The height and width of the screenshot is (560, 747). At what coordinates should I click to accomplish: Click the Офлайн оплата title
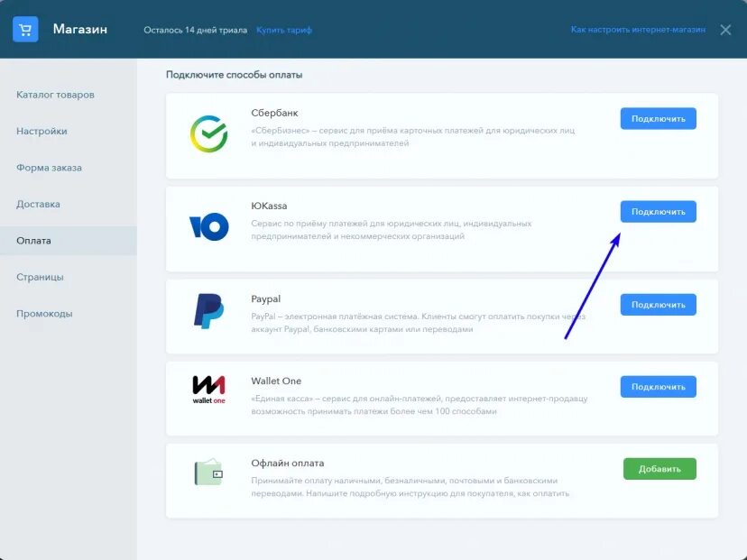tap(288, 463)
